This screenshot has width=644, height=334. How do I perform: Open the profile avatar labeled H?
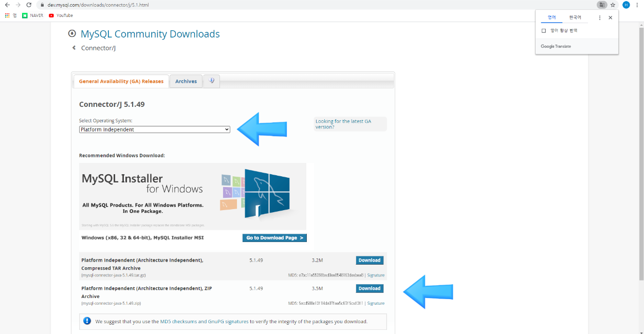pos(625,5)
